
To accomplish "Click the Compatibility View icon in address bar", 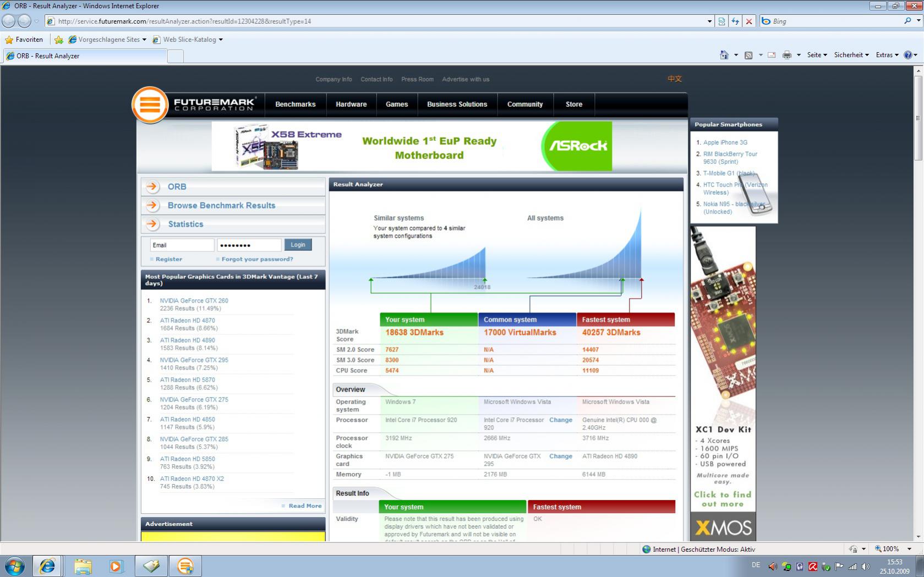I will [x=721, y=21].
